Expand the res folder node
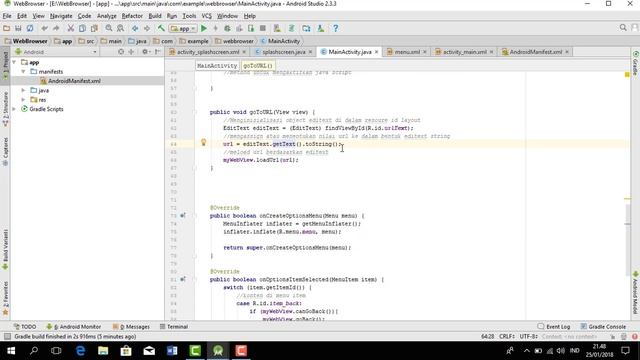Viewport: 640px width, 360px height. 23,100
